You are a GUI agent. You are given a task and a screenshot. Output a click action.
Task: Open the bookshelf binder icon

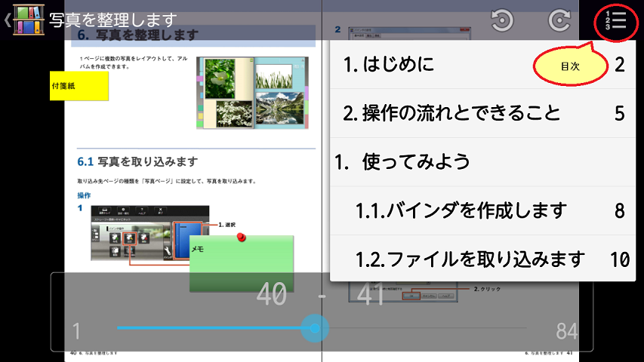coord(29,20)
